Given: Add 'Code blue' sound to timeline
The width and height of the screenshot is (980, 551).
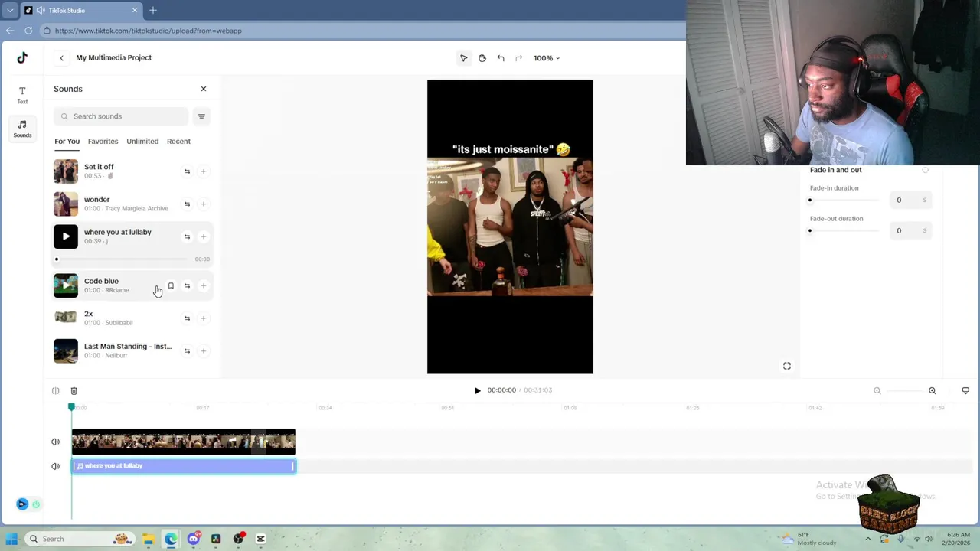Looking at the screenshot, I should tap(203, 285).
